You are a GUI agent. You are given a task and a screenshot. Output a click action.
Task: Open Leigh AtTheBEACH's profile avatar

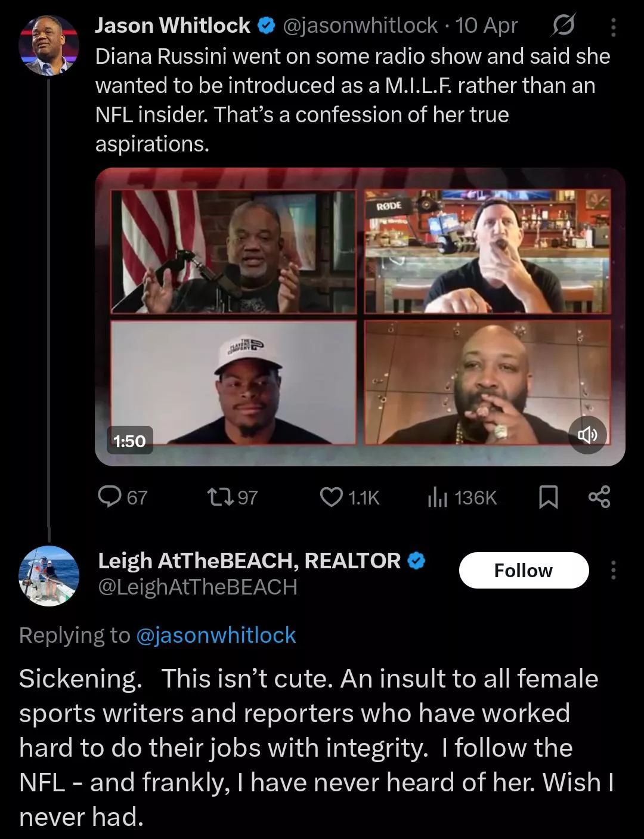click(x=49, y=575)
